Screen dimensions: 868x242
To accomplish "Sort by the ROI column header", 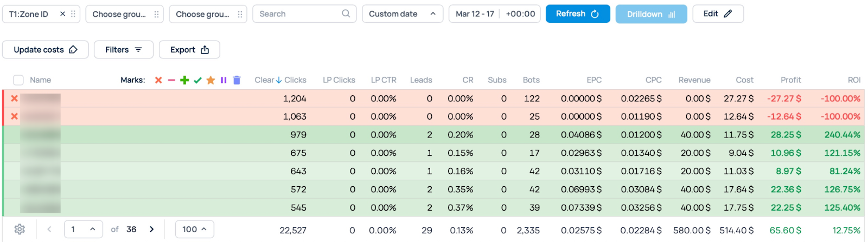I will click(854, 80).
